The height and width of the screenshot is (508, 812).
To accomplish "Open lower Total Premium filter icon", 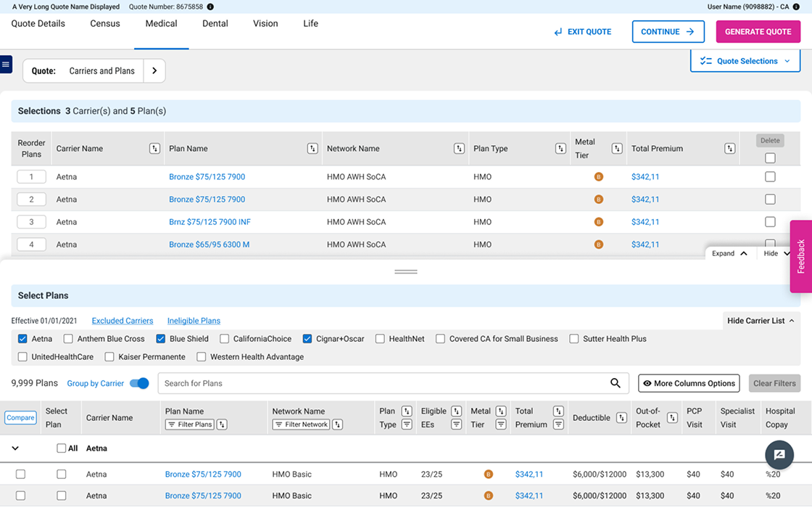I will coord(558,425).
